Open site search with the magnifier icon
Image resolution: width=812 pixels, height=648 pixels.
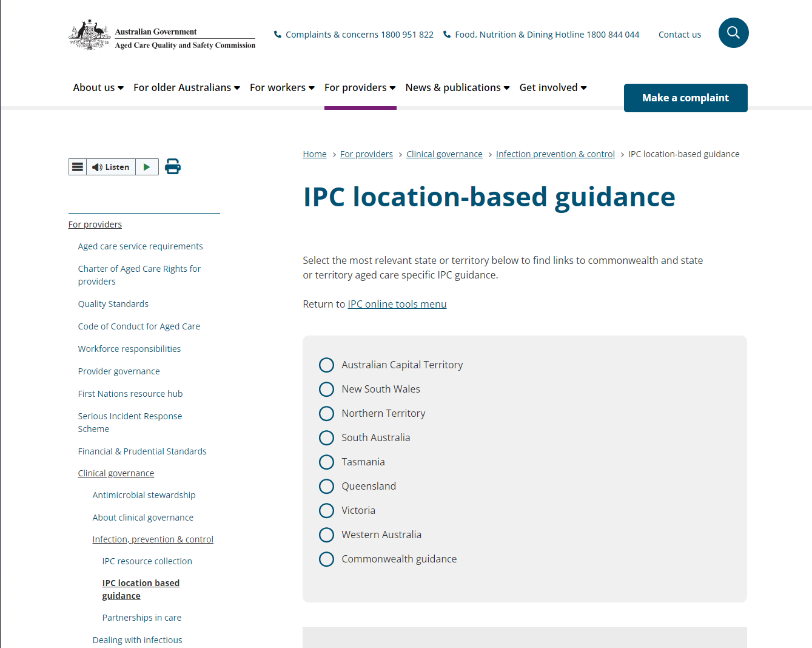pyautogui.click(x=733, y=33)
